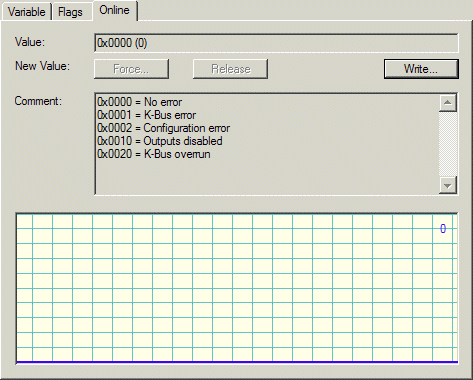Click the Comment box scroll up arrow
Viewport: 473px width, 380px height.
(448, 103)
